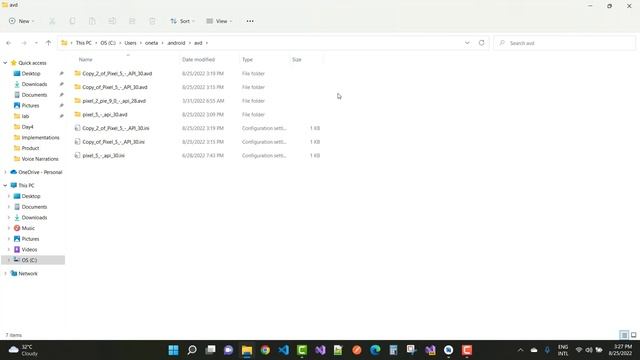Screen dimensions: 640x360
Task: Sort by the Type column header
Action: [x=247, y=60]
